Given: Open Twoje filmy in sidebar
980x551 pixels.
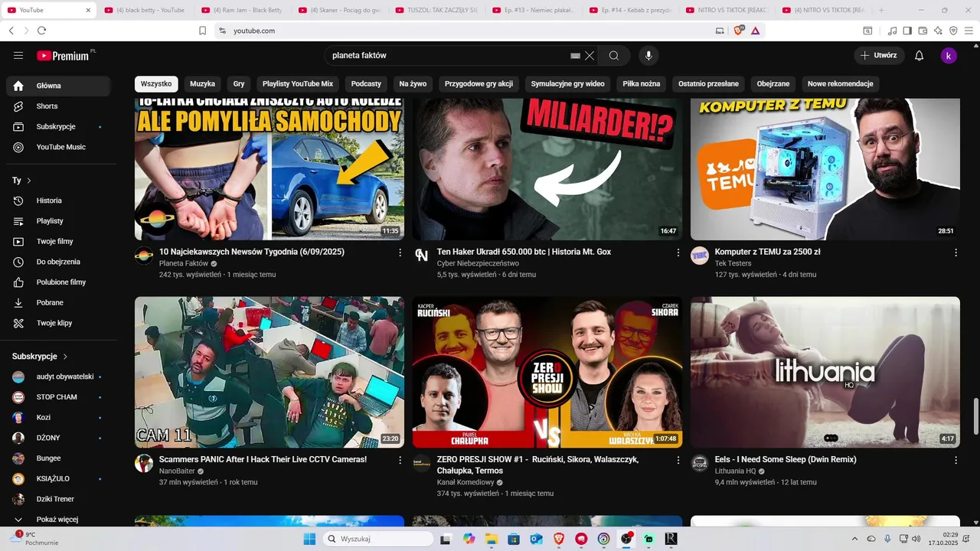Looking at the screenshot, I should tap(60, 241).
